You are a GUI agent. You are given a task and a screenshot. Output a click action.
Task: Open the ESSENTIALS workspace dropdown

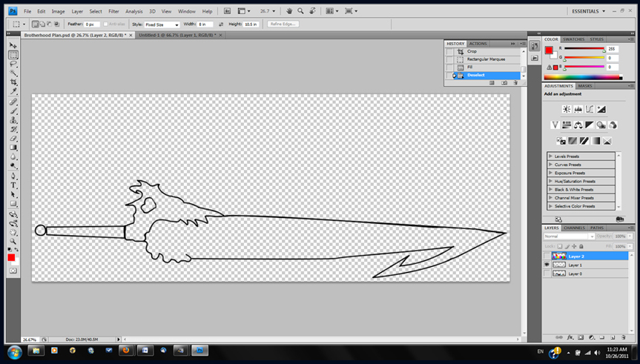click(589, 11)
